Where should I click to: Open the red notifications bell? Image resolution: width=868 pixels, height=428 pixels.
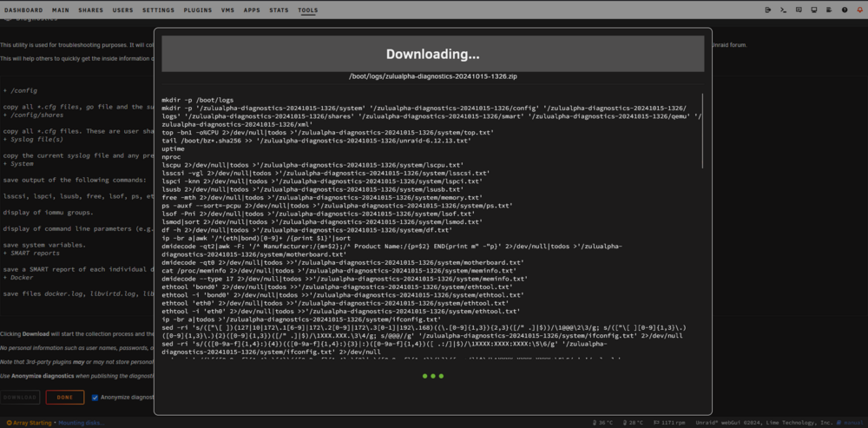(x=859, y=10)
